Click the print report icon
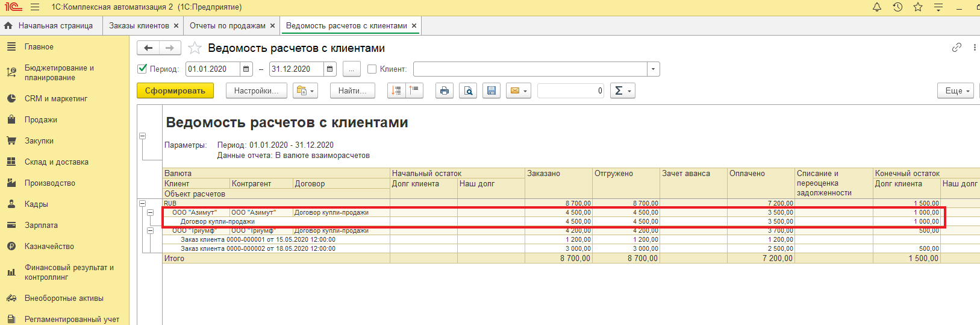This screenshot has width=980, height=325. (x=445, y=91)
